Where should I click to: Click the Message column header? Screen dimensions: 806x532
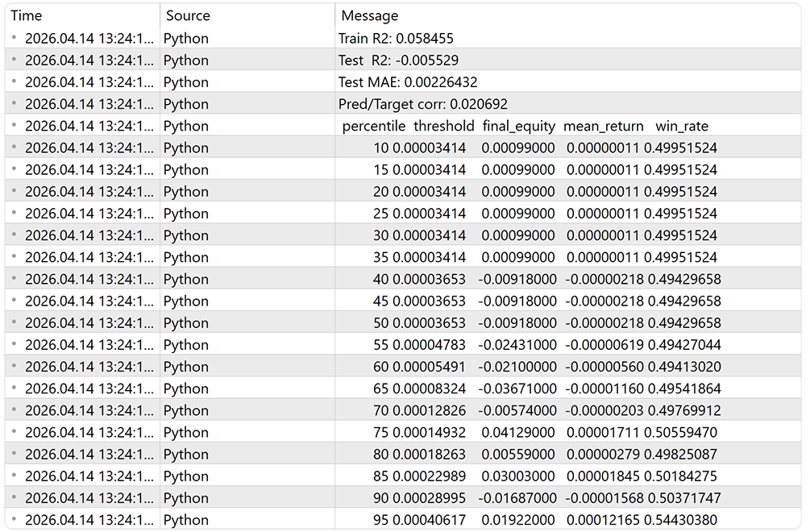coord(369,15)
